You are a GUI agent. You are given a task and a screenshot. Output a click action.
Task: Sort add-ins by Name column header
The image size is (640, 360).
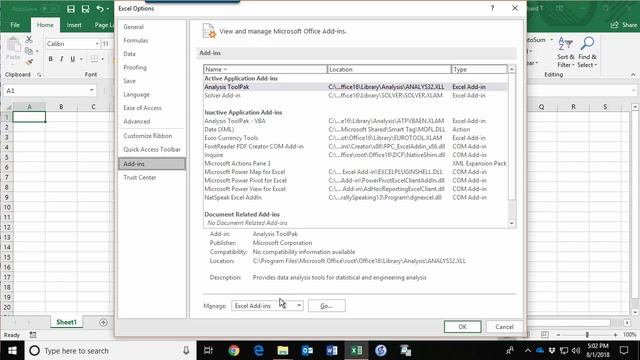pyautogui.click(x=265, y=69)
